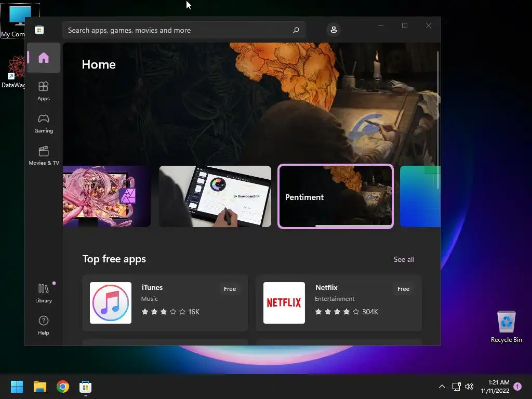The image size is (532, 399).
Task: Select the Pentiment featured thumbnail
Action: click(336, 196)
